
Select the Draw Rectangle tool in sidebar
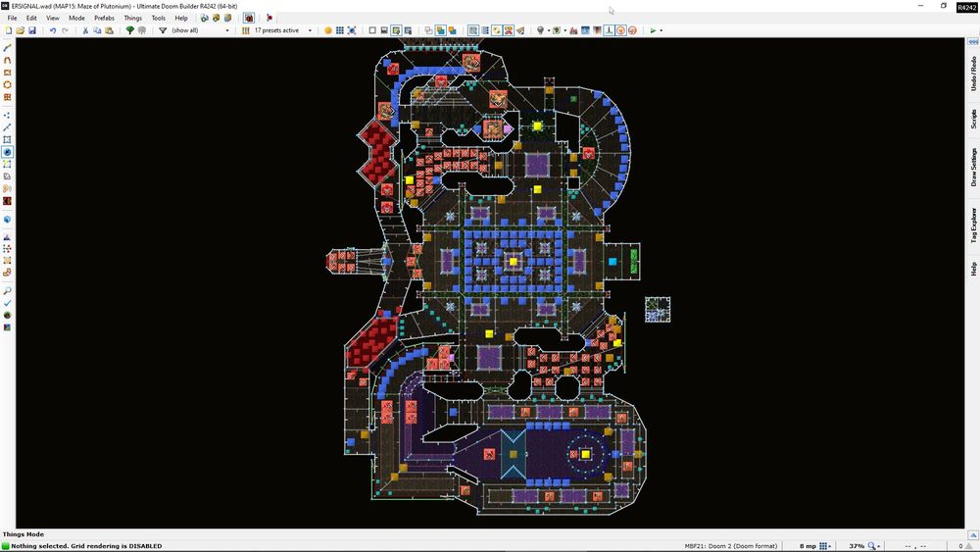[7, 73]
